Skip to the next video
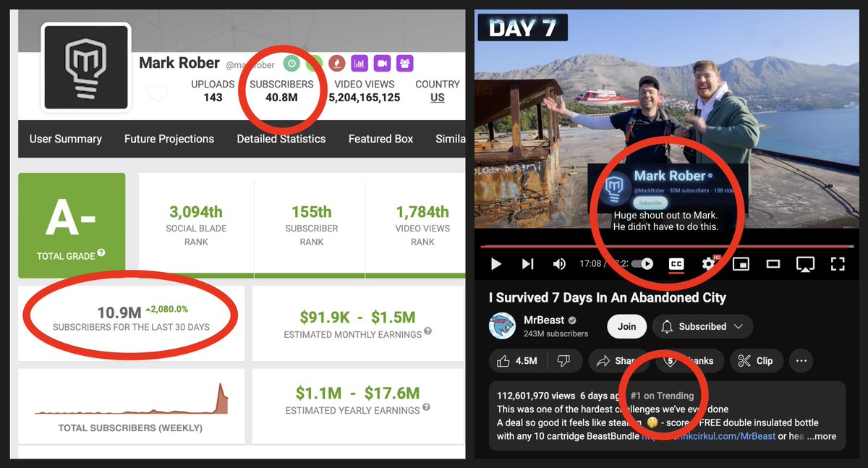Image resolution: width=868 pixels, height=468 pixels. 528,264
